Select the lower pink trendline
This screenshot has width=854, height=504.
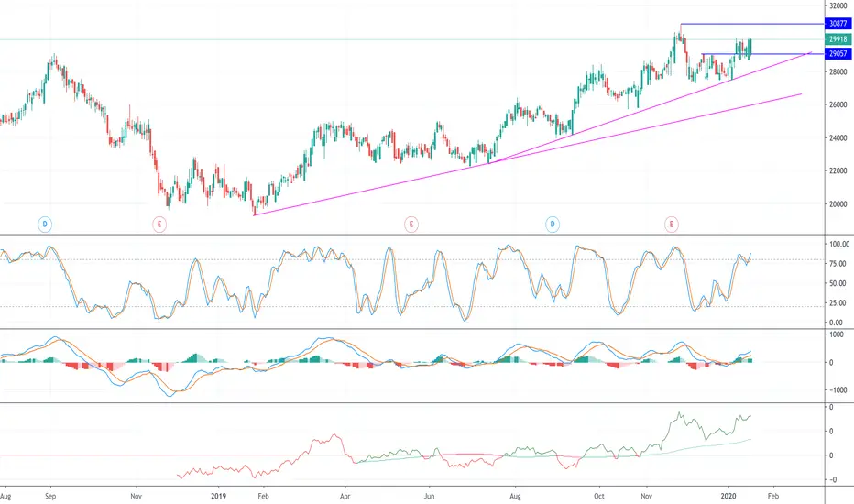[x=528, y=155]
